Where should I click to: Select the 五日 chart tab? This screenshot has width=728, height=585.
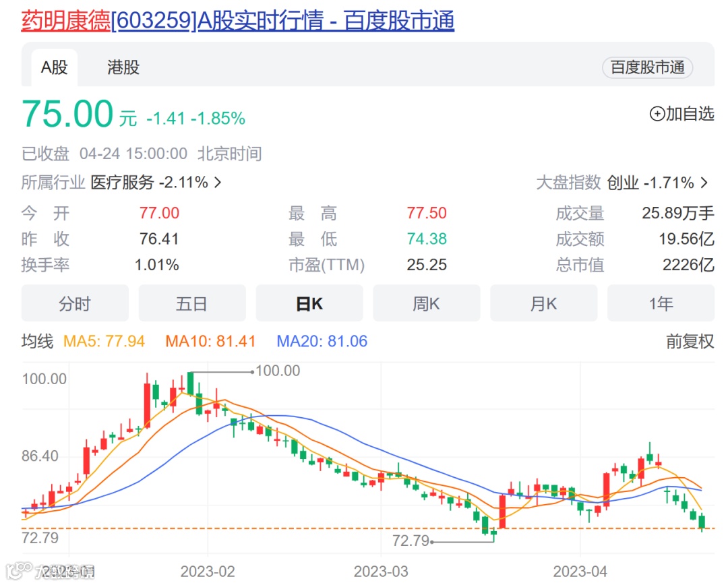pos(191,304)
